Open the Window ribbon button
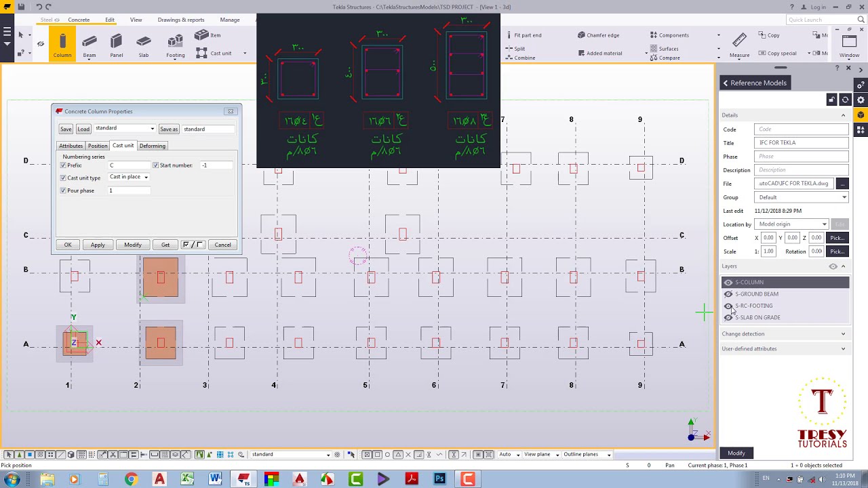868x488 pixels. point(849,45)
